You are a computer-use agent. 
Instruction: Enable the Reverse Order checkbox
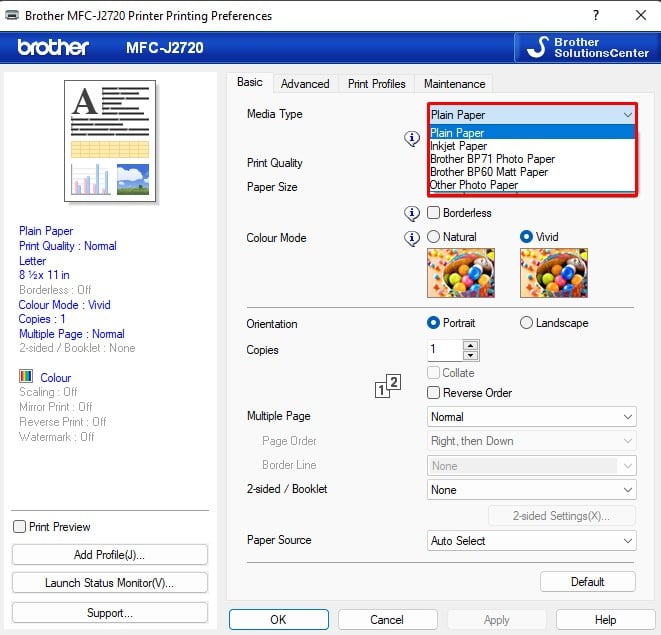pyautogui.click(x=433, y=393)
